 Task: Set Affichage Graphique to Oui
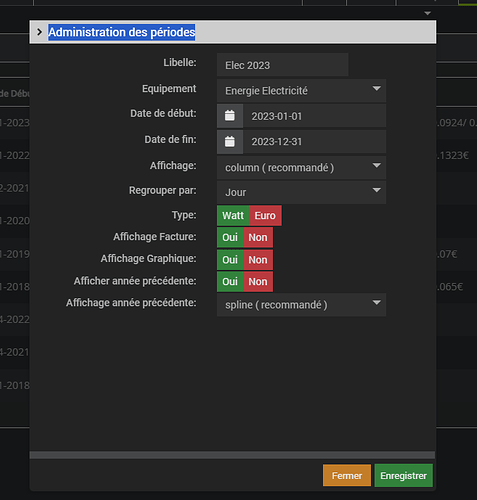tap(230, 260)
